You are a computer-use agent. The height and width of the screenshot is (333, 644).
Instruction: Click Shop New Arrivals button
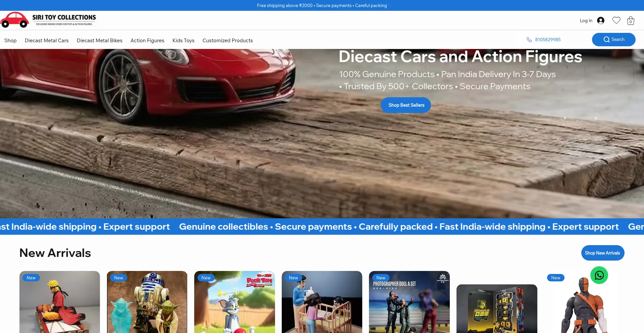click(x=602, y=253)
